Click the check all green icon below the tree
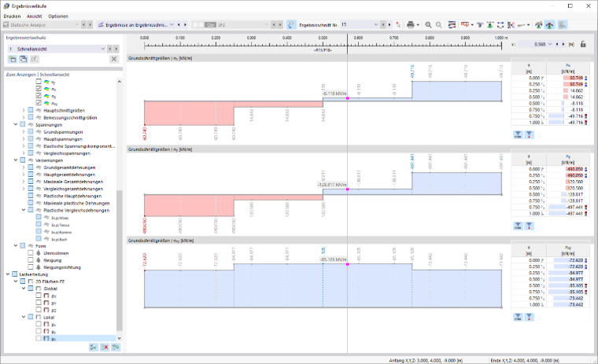 94,347
